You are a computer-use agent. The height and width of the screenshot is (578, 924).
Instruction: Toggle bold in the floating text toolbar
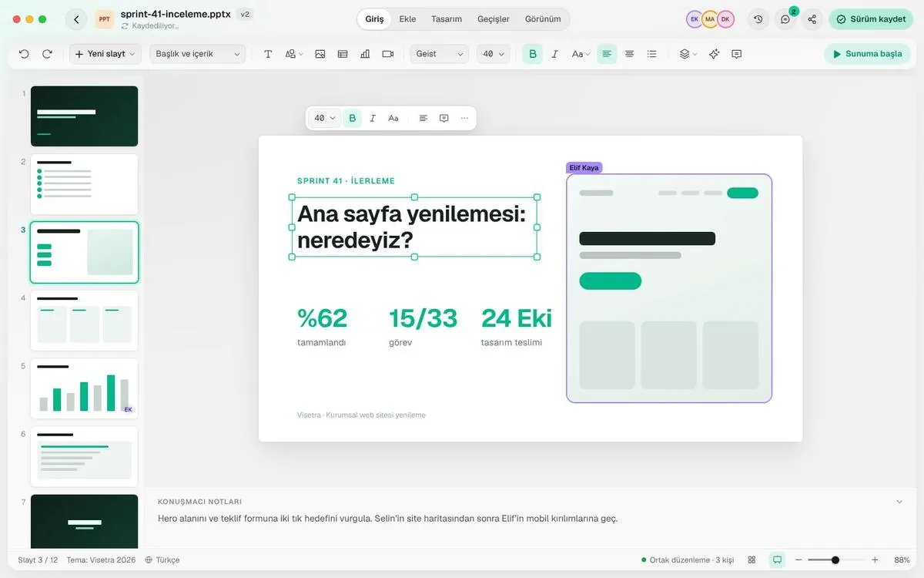[x=353, y=118]
